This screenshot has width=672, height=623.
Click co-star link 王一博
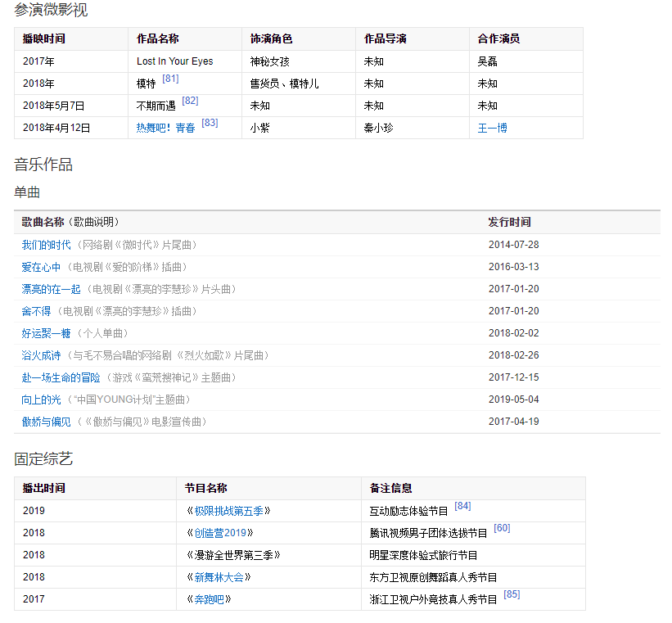(492, 128)
